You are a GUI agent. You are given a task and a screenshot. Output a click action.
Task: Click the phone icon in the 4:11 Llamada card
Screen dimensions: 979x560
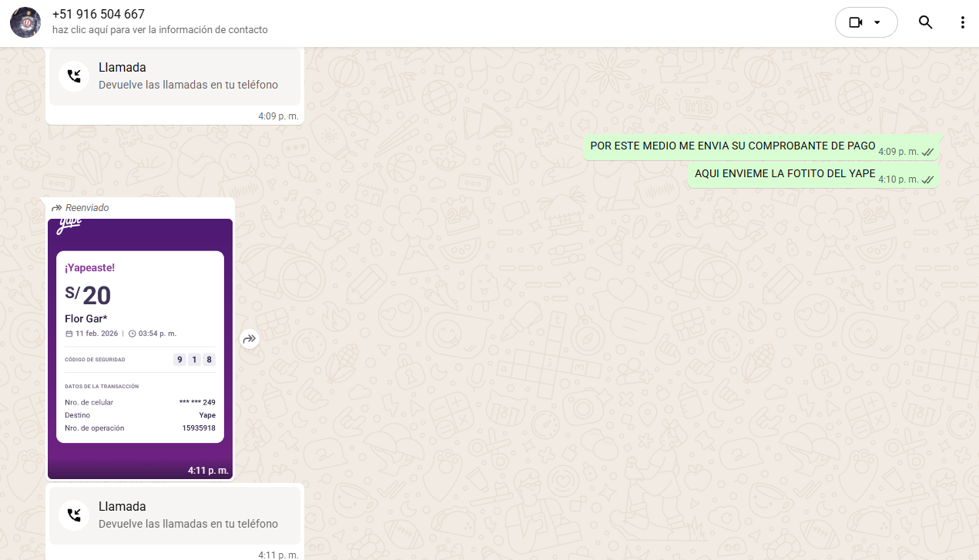[x=74, y=515]
